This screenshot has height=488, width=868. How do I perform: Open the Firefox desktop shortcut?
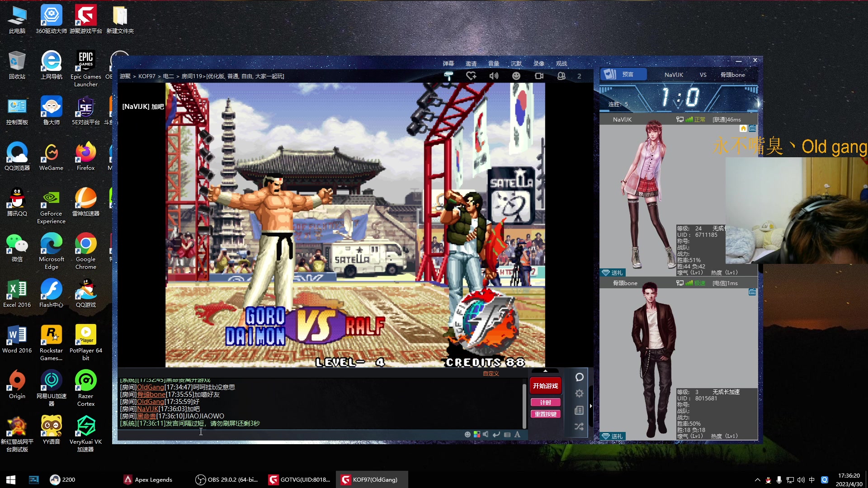[86, 156]
